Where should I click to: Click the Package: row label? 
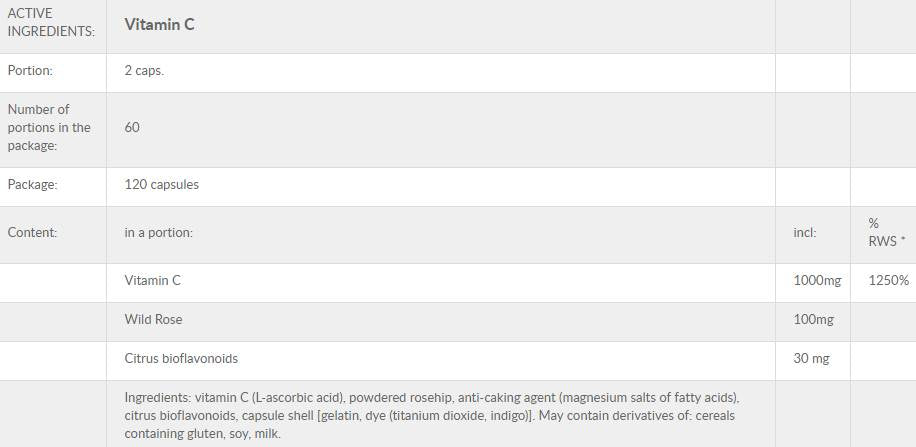tap(32, 184)
